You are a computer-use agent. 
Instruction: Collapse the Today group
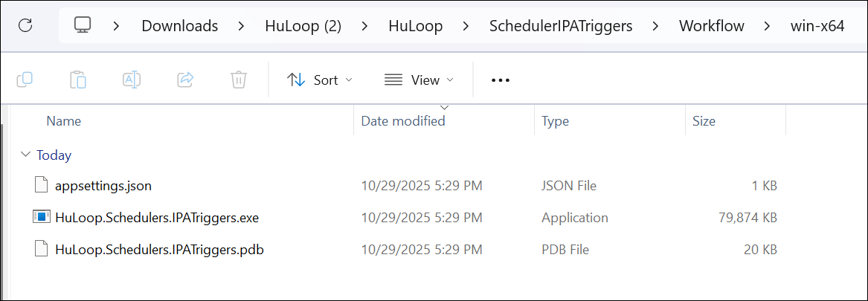click(26, 155)
